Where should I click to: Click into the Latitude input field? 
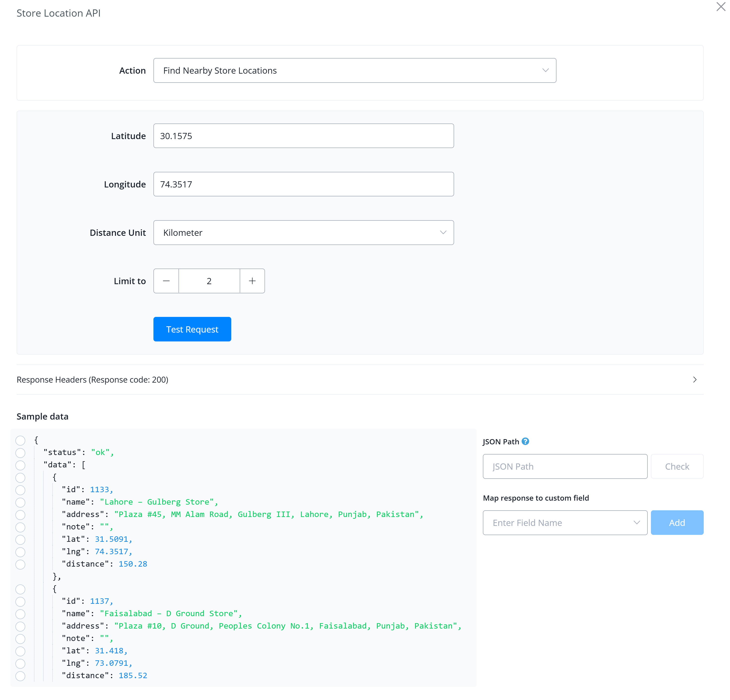[304, 136]
